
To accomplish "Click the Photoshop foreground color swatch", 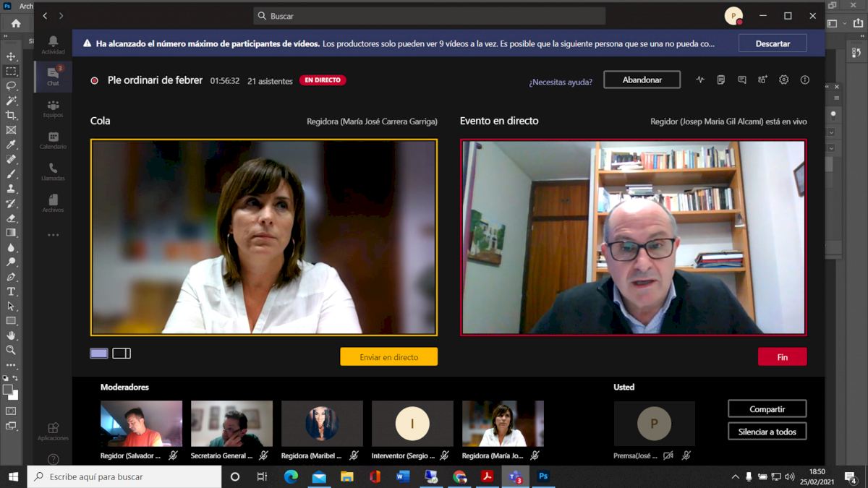I will point(8,390).
